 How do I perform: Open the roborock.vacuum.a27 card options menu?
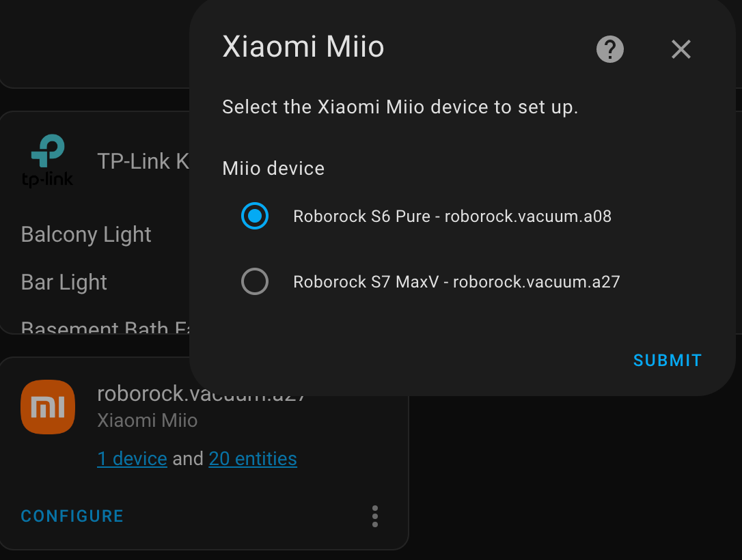coord(374,516)
